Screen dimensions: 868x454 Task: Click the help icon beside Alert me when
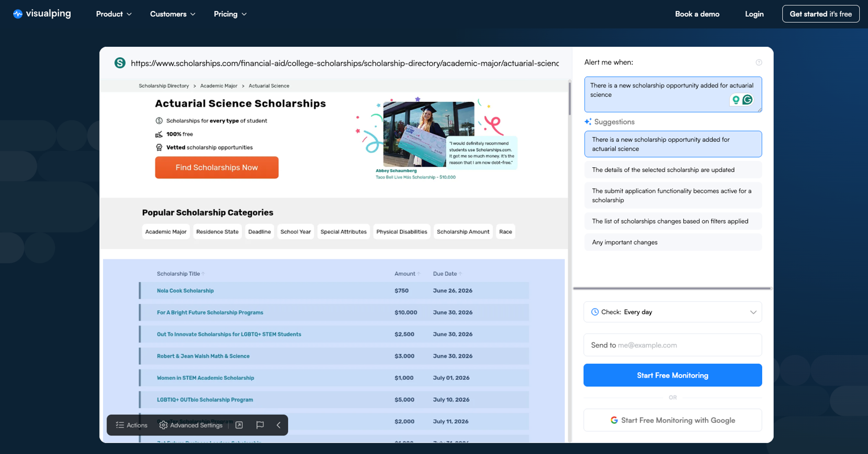pos(759,63)
